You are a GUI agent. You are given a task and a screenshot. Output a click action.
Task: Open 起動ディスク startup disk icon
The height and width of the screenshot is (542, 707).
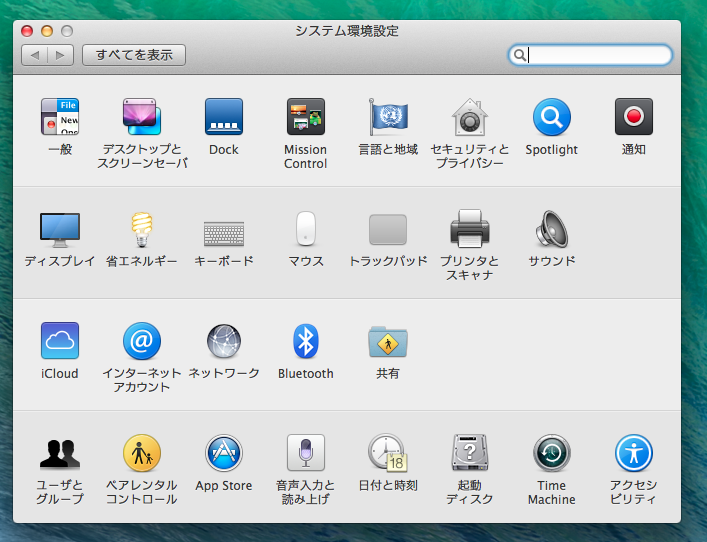470,453
